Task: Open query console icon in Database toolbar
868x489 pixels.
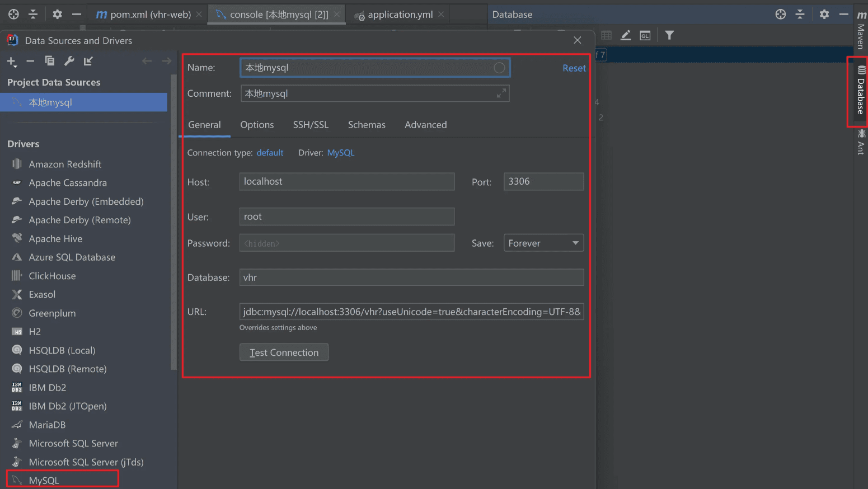Action: [645, 35]
